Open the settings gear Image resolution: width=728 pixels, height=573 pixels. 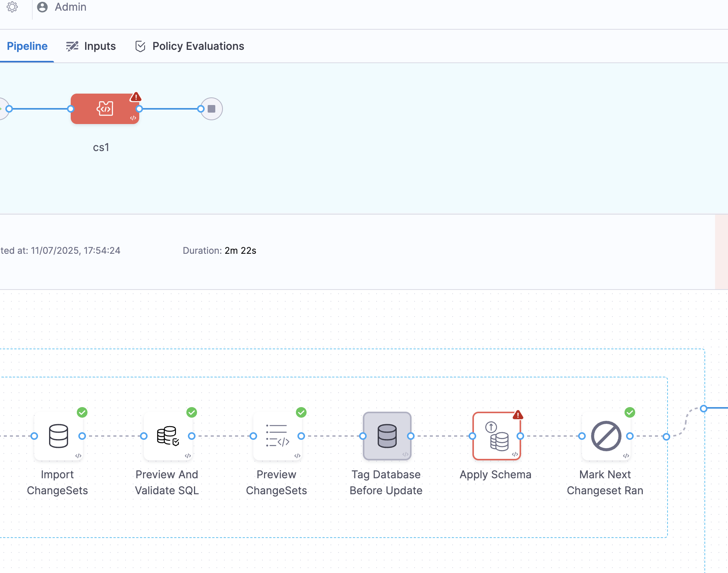click(13, 7)
